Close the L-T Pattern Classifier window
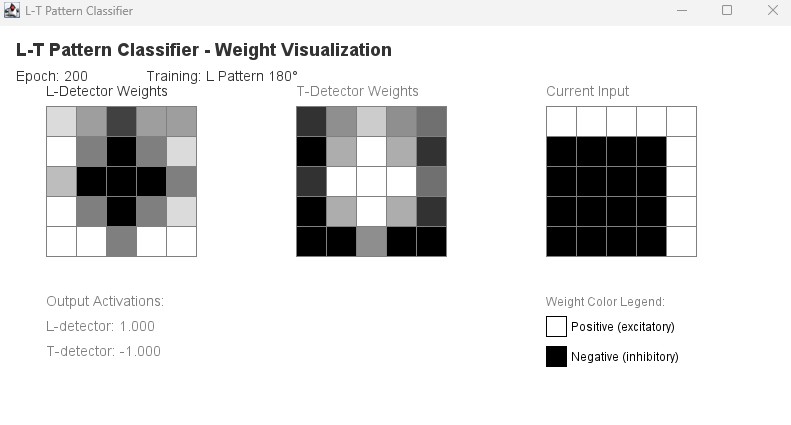Image resolution: width=791 pixels, height=425 pixels. click(773, 11)
